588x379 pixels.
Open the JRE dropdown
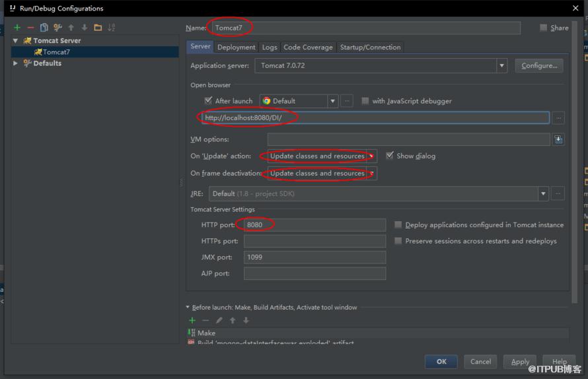point(543,194)
